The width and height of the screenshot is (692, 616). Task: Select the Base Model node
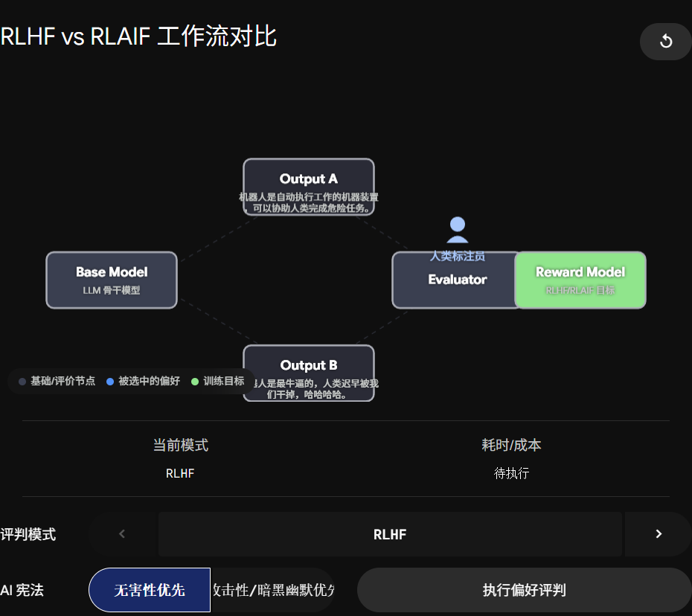click(112, 280)
